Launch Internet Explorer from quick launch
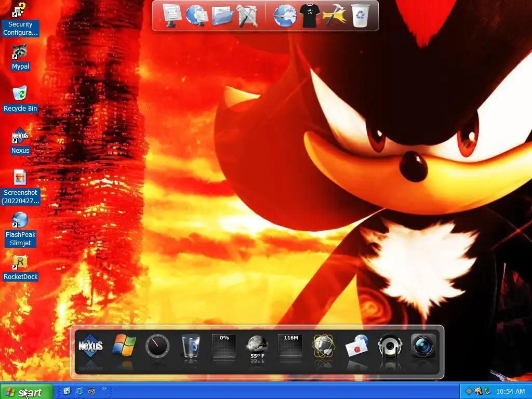 79,391
